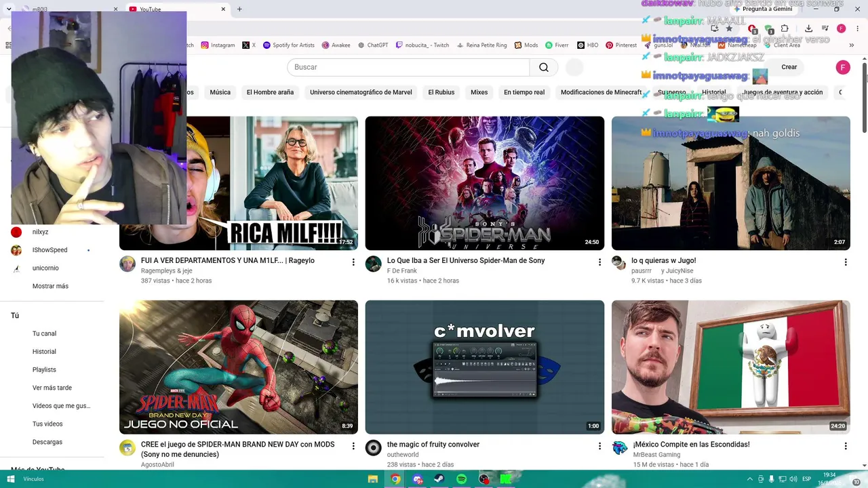Open the IShowSpeed subscription
This screenshot has width=868, height=488.
(50, 250)
